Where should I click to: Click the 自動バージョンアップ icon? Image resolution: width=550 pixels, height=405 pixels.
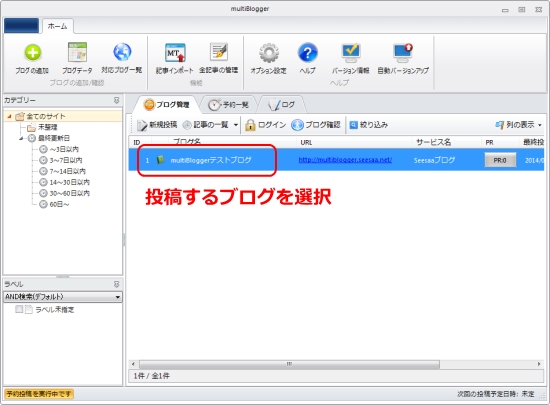coord(403,52)
